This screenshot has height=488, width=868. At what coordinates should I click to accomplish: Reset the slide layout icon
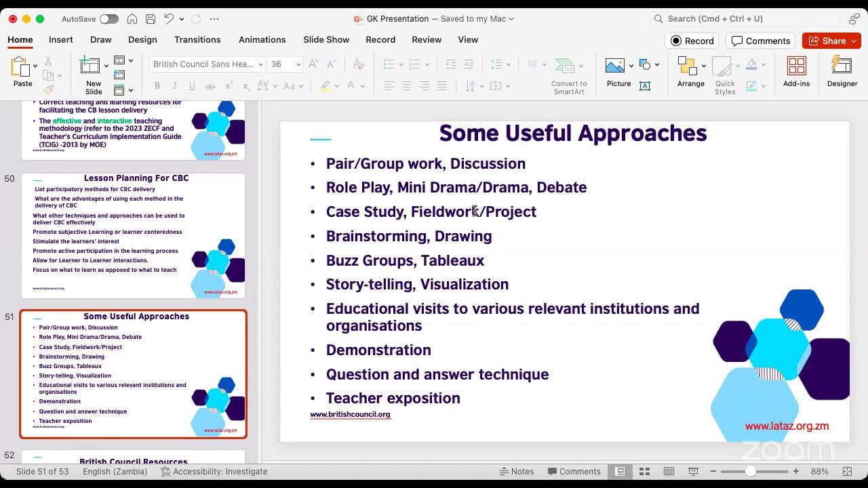pos(119,75)
